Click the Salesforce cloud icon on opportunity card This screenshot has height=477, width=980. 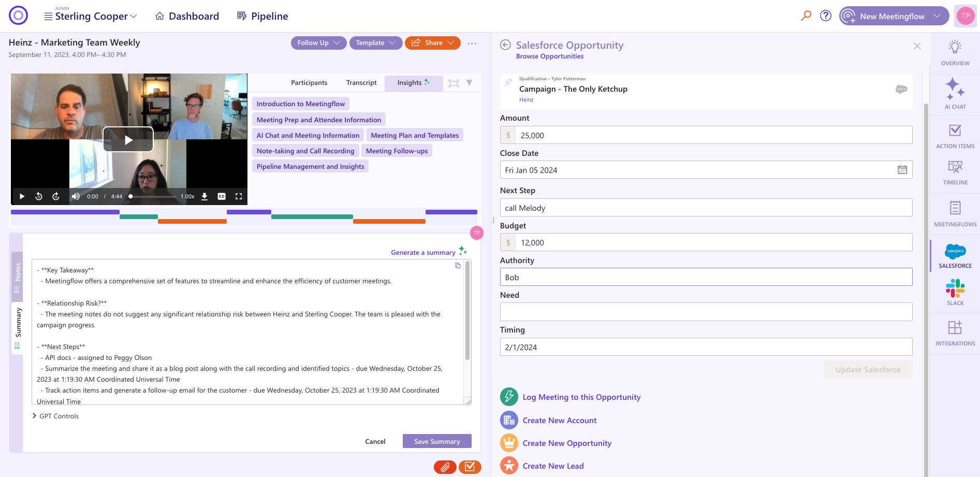tap(901, 89)
